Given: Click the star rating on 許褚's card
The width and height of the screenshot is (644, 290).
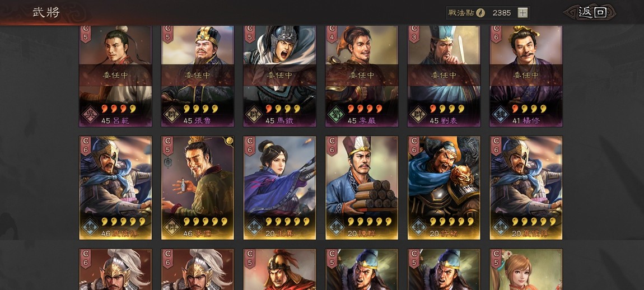Looking at the screenshot, I should [451, 221].
